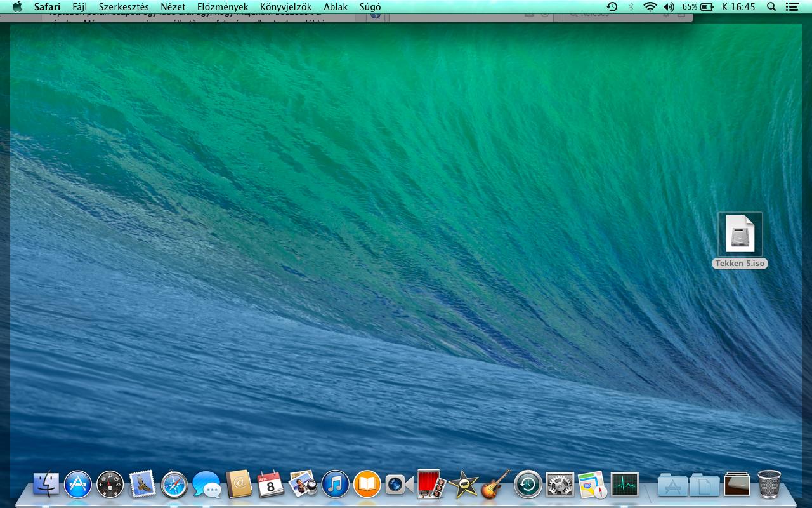Open the Előzmények menu
This screenshot has width=812, height=508.
click(223, 6)
